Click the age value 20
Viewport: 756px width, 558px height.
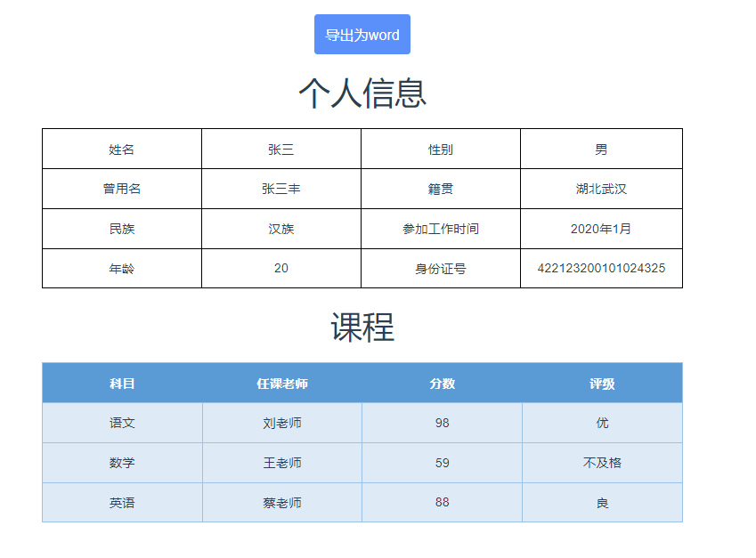280,268
